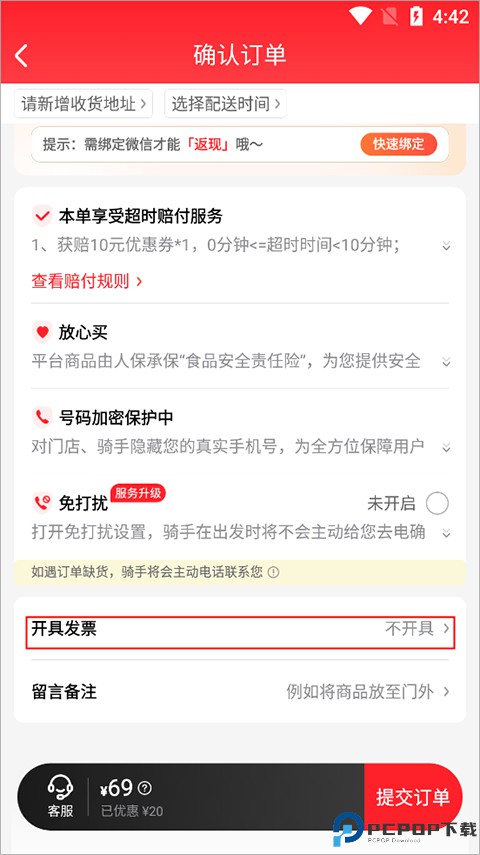Expand 超时赔付服务 description details

tap(446, 246)
